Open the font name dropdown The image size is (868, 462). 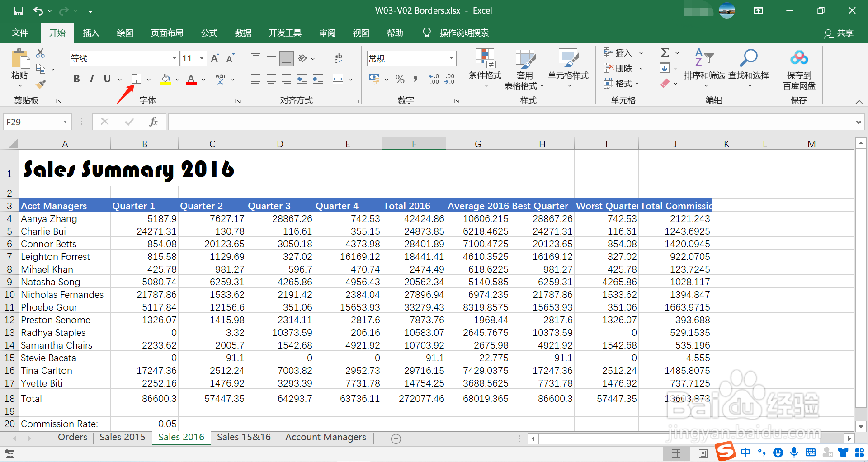pyautogui.click(x=175, y=58)
